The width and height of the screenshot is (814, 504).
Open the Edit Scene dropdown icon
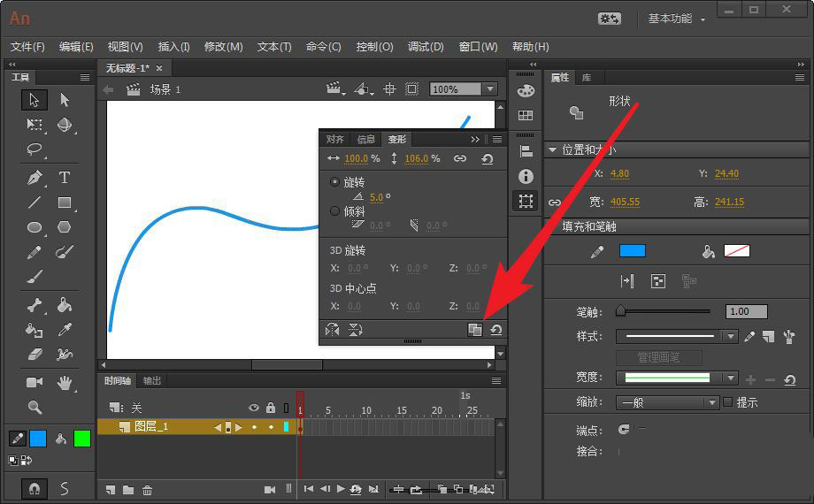coord(335,88)
